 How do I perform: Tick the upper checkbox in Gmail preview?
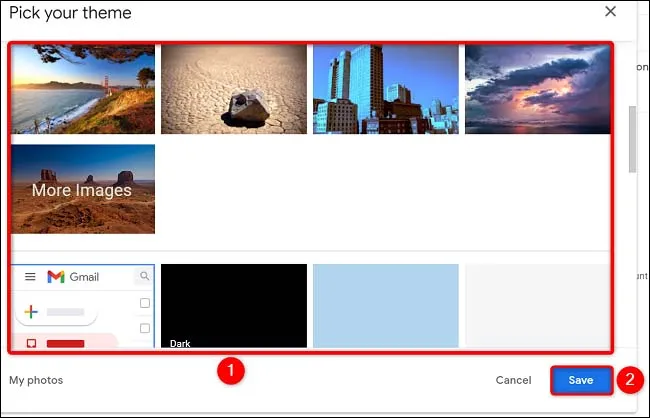pyautogui.click(x=145, y=303)
